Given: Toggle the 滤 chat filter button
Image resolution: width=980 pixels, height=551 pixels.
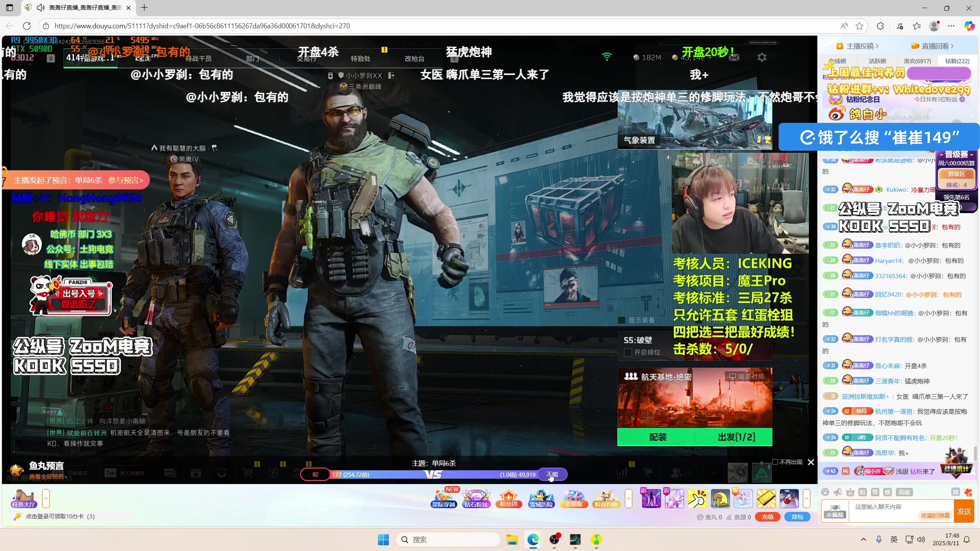Looking at the screenshot, I should pos(955,492).
